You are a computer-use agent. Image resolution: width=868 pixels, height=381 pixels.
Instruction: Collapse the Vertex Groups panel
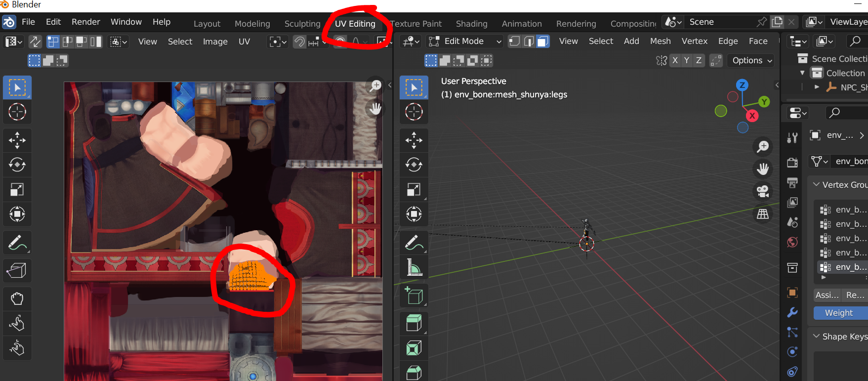pyautogui.click(x=816, y=185)
